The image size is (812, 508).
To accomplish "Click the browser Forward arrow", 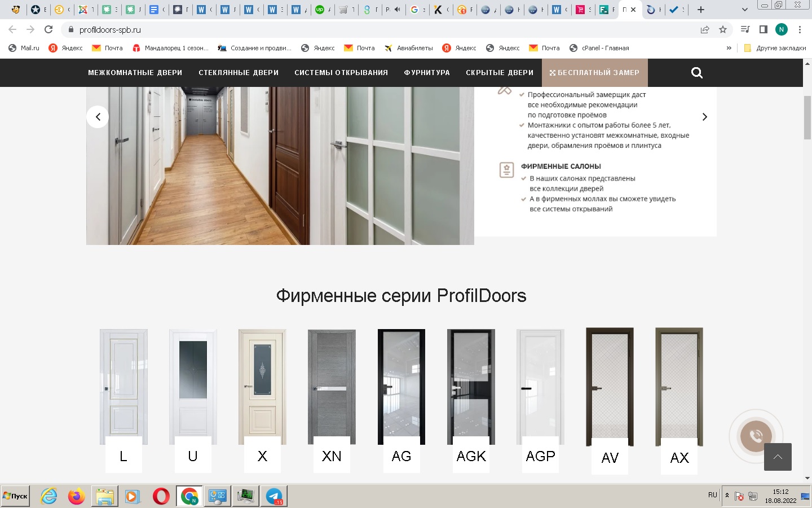I will tap(30, 29).
